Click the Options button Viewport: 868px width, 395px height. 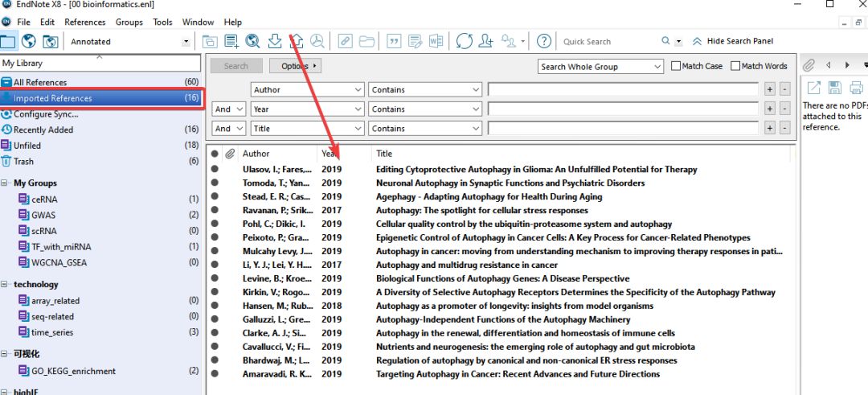295,66
